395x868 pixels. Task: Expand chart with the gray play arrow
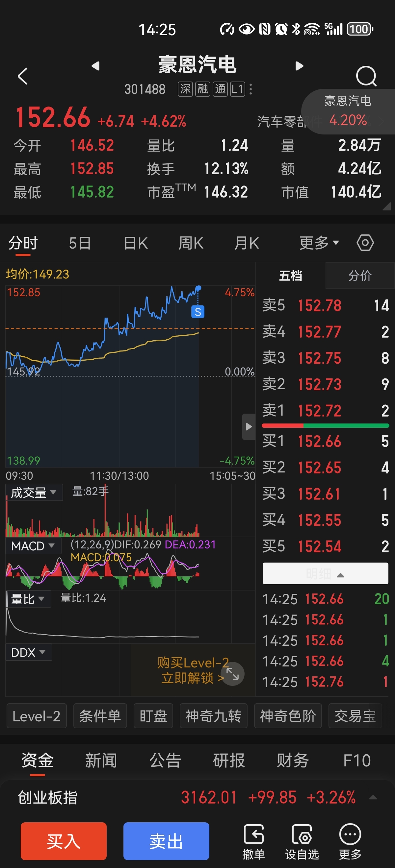(249, 426)
